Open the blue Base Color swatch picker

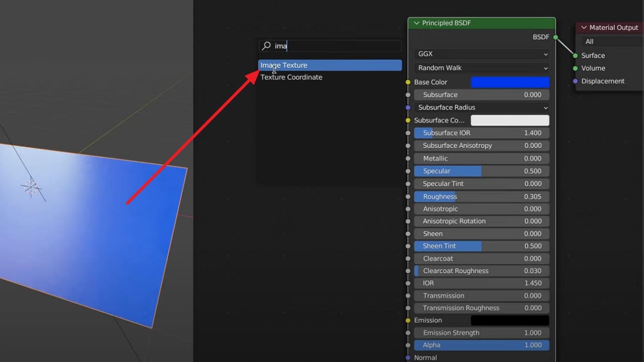(x=510, y=82)
